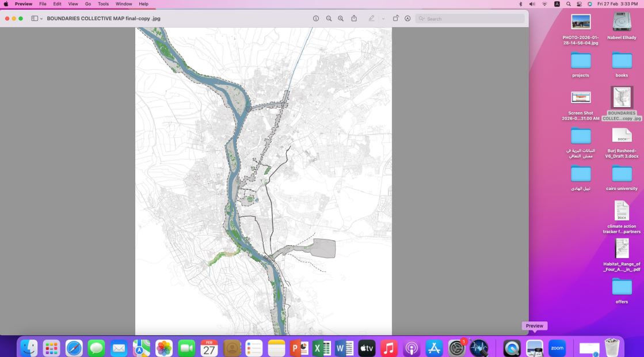644x357 pixels.
Task: Select the offers folder on desktop
Action: (x=622, y=290)
